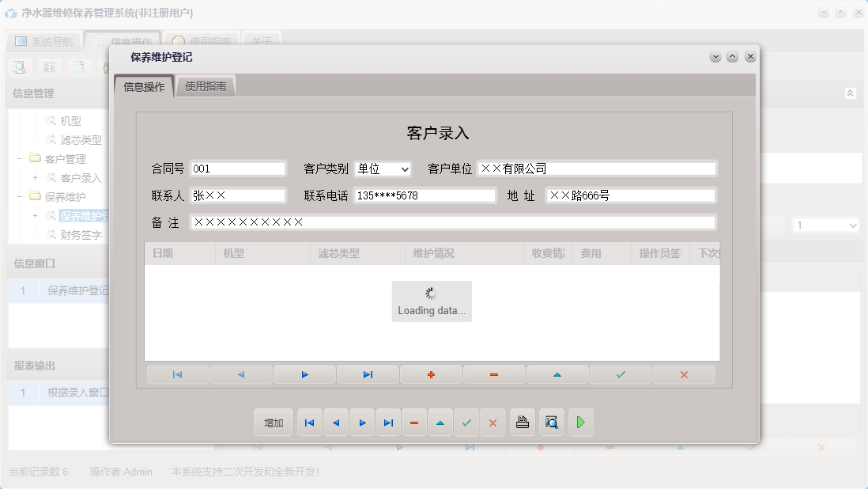Open the 客户类别 dropdown showing 单位
The width and height of the screenshot is (868, 489).
tap(404, 168)
